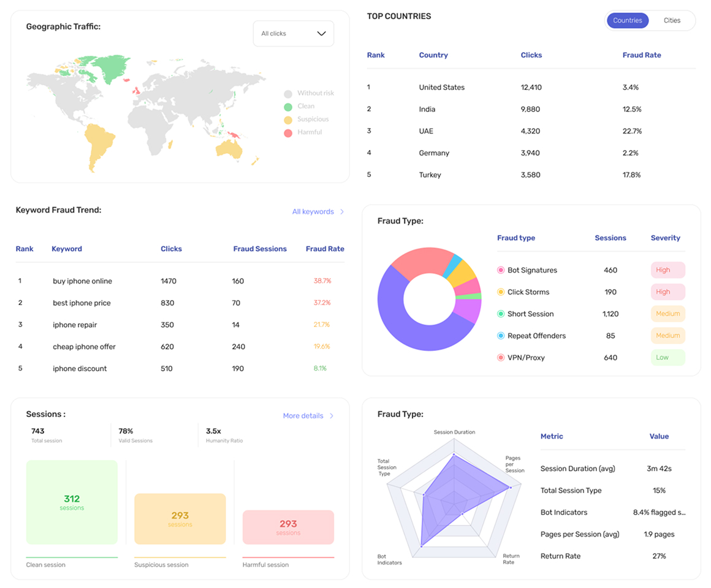Click the Clean green legend dot

pos(288,107)
